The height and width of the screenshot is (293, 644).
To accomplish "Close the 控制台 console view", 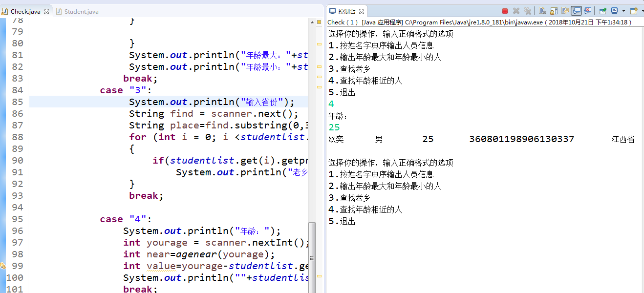I will tap(362, 11).
